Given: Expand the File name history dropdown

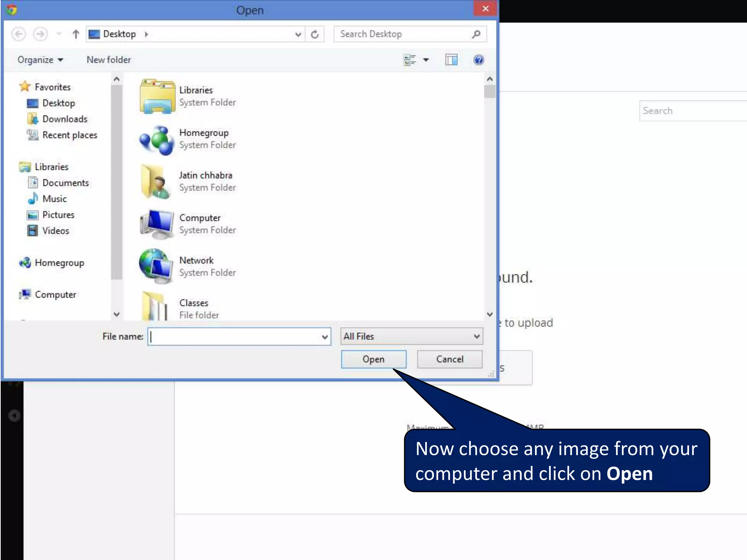Looking at the screenshot, I should point(325,337).
